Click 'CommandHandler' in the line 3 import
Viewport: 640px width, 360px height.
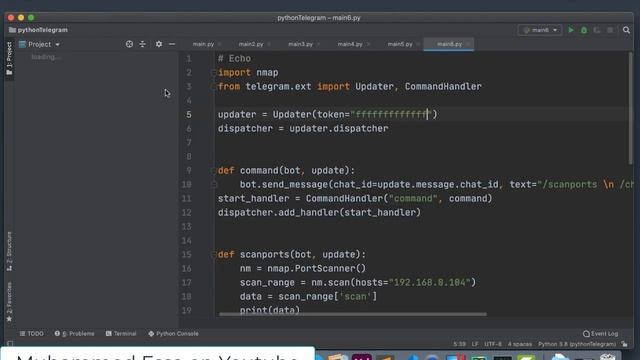point(443,87)
